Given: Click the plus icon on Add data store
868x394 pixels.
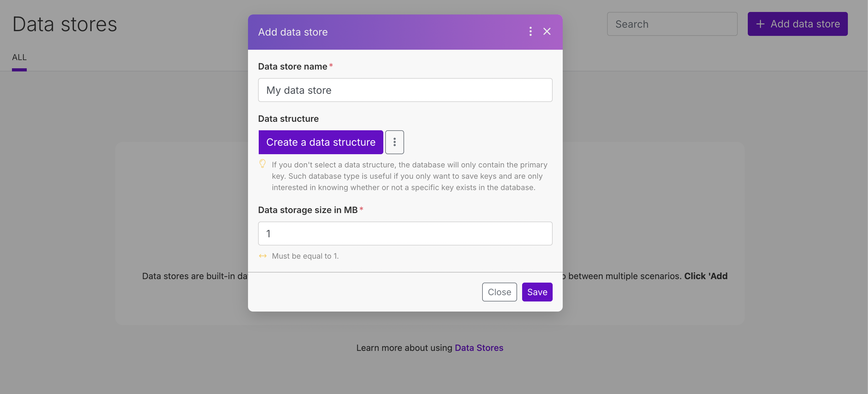Looking at the screenshot, I should [760, 24].
